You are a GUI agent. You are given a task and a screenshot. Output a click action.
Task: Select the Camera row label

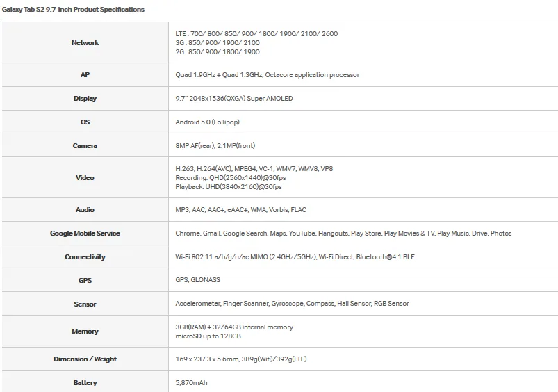pos(85,146)
